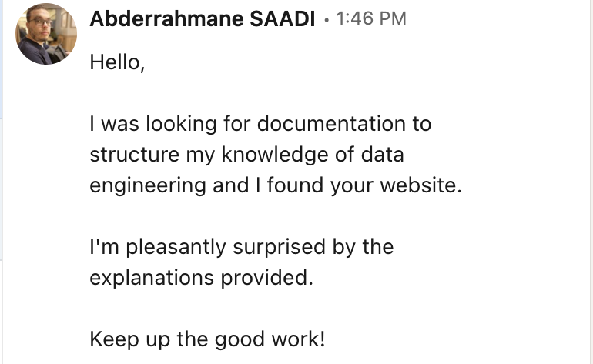Click the sender name Abderrahmane SAADI
The height and width of the screenshot is (364, 593).
(203, 18)
